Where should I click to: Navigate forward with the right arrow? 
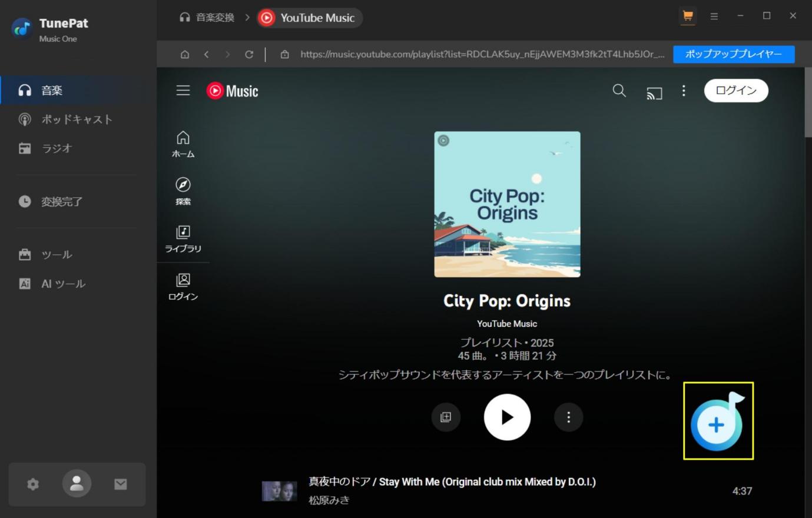click(228, 54)
